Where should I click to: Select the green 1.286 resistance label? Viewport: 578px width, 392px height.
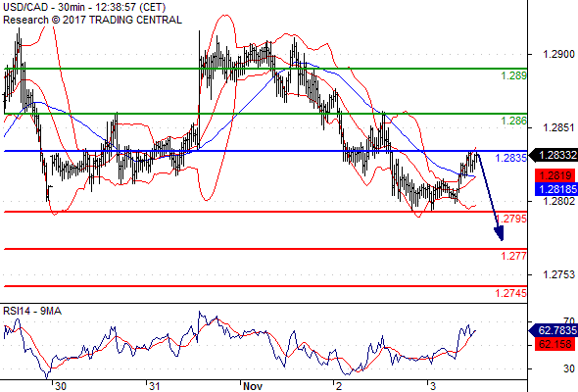(513, 121)
